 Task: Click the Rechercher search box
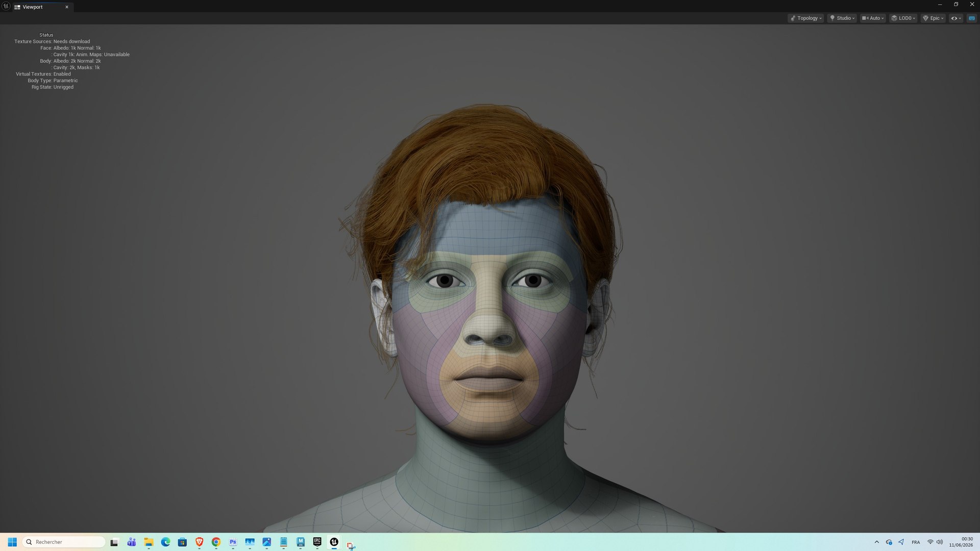(x=64, y=542)
